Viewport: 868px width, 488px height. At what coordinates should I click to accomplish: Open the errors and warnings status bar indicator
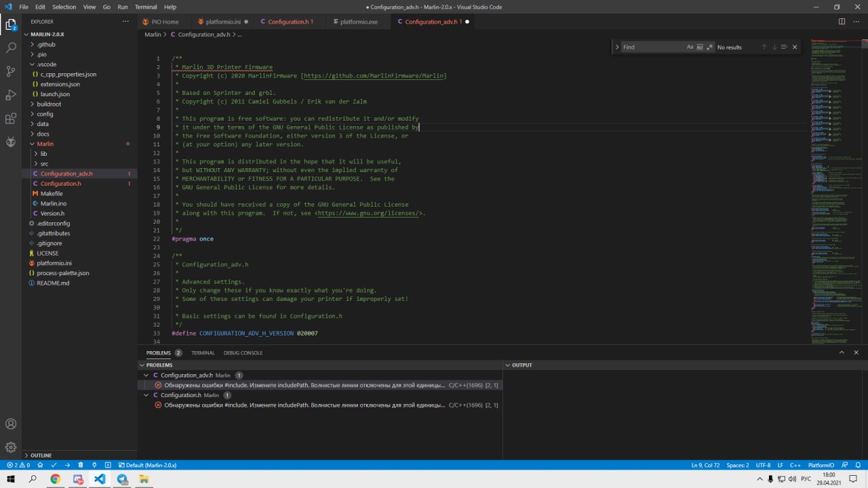click(18, 466)
